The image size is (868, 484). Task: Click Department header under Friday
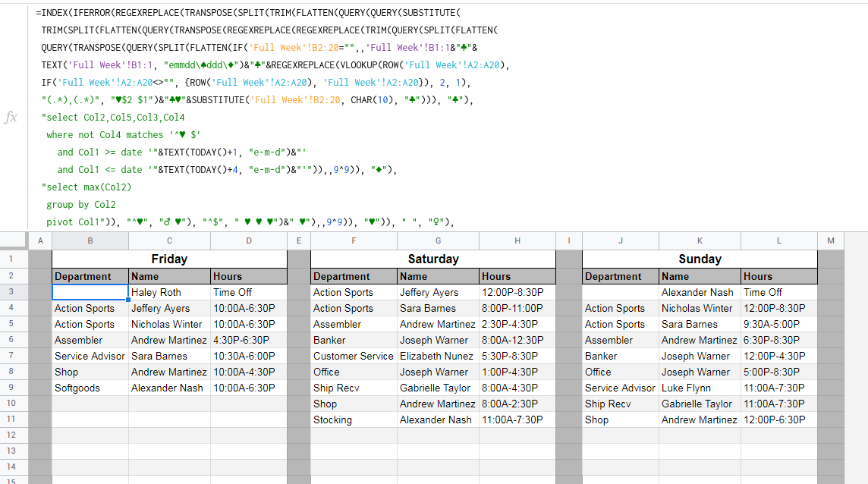[90, 276]
